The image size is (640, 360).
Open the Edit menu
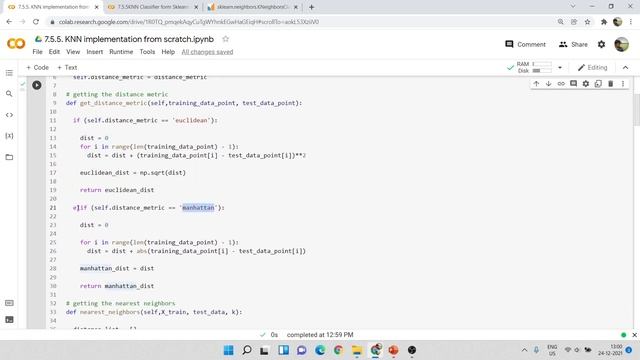point(54,52)
